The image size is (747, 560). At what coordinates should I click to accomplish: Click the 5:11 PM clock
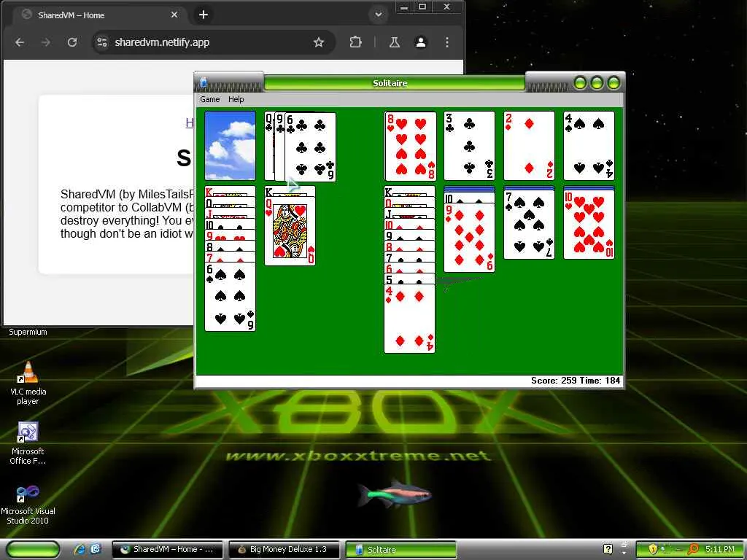click(720, 549)
